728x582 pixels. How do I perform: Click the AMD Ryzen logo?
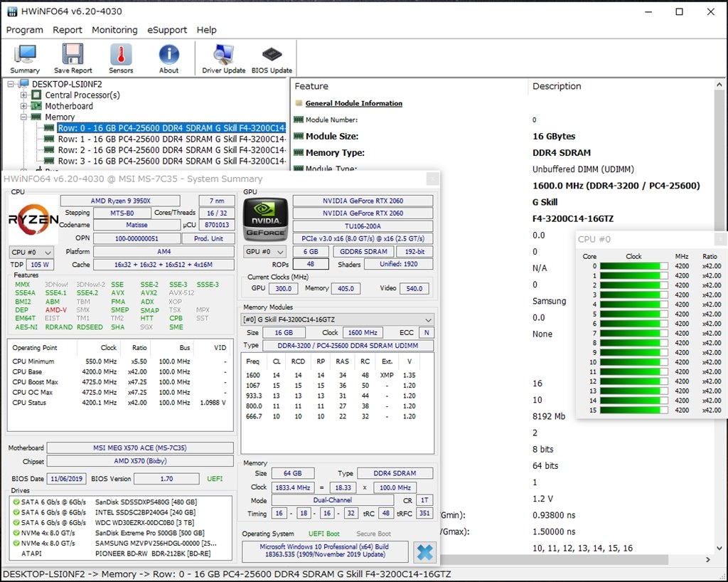[x=34, y=219]
